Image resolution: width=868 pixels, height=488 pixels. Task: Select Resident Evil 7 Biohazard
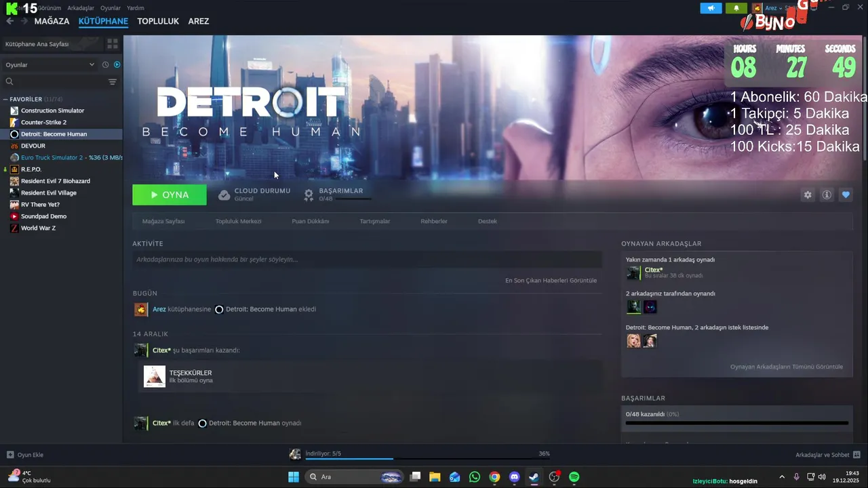click(x=56, y=181)
